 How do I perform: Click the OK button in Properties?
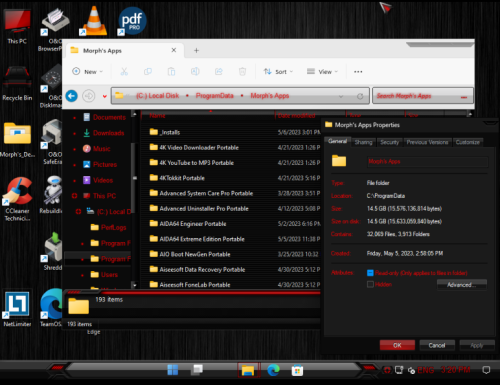397,345
